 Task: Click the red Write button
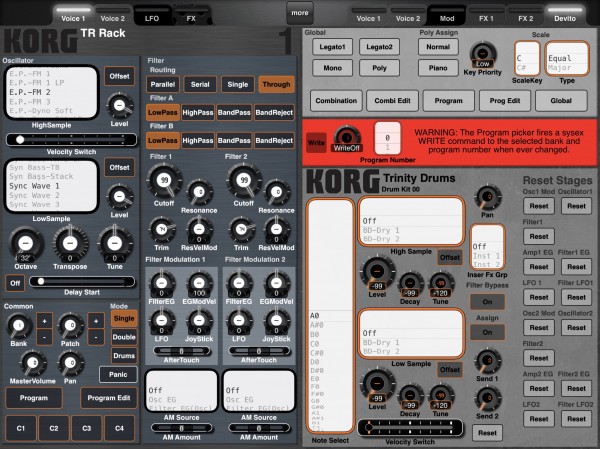316,142
